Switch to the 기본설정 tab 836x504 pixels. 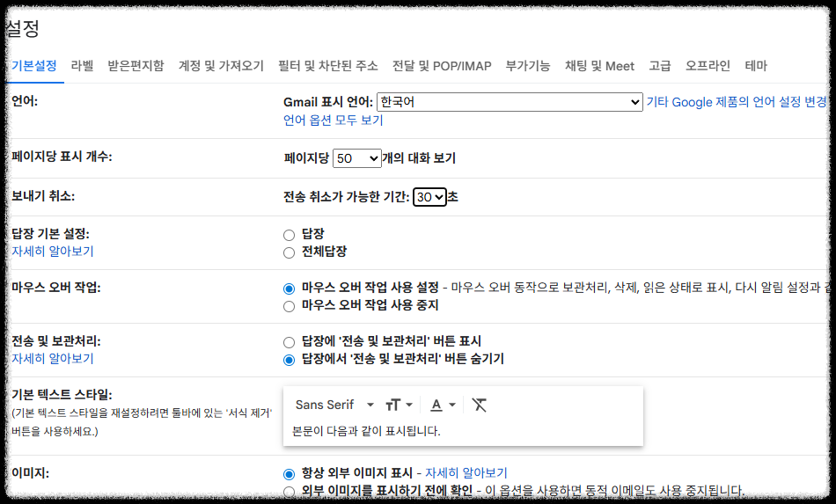[34, 66]
